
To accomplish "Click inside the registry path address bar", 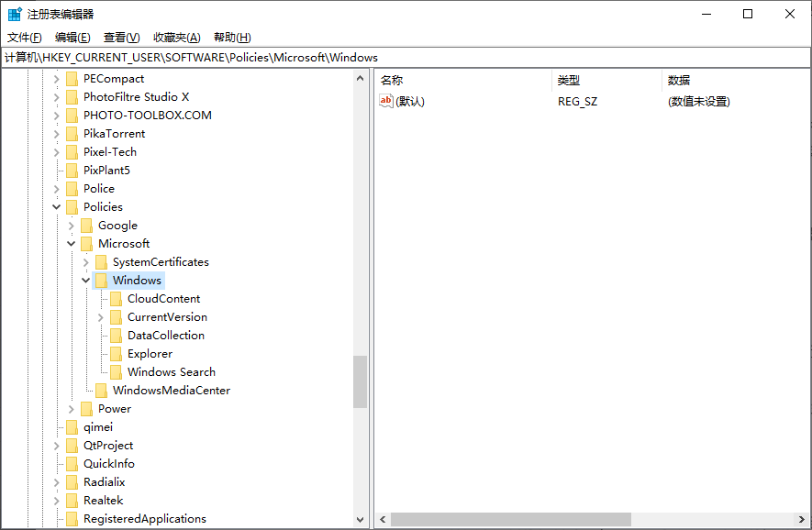I will point(275,57).
